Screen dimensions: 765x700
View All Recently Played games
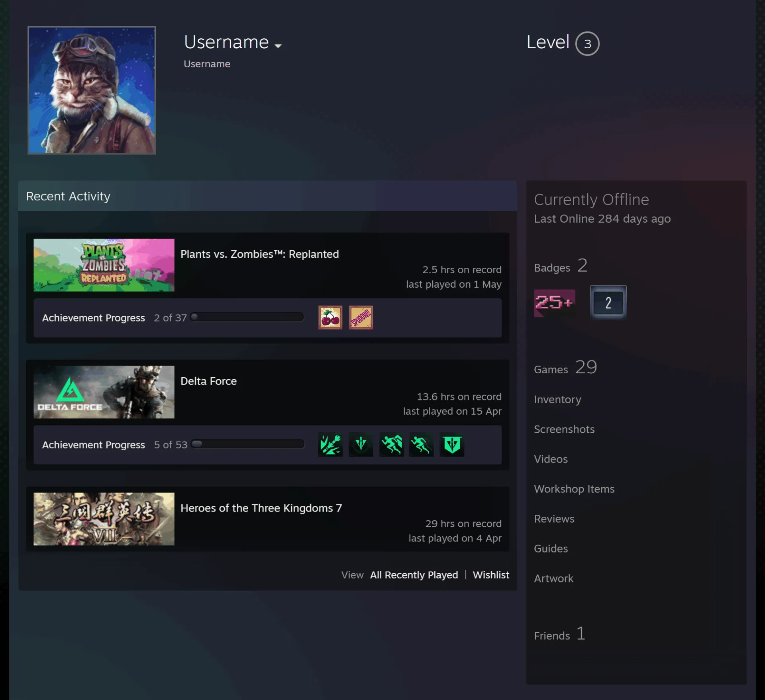tap(414, 575)
